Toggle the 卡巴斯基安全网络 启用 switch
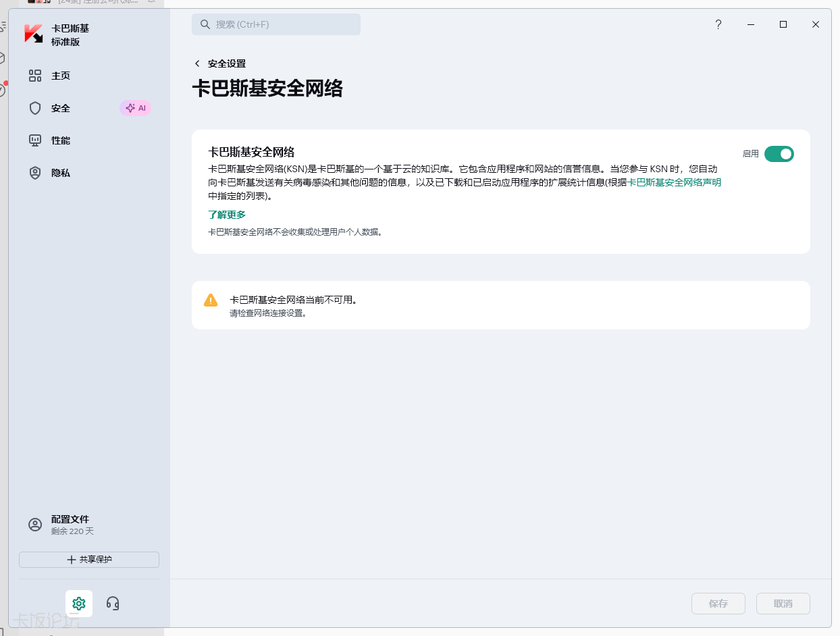Image resolution: width=840 pixels, height=636 pixels. point(779,154)
